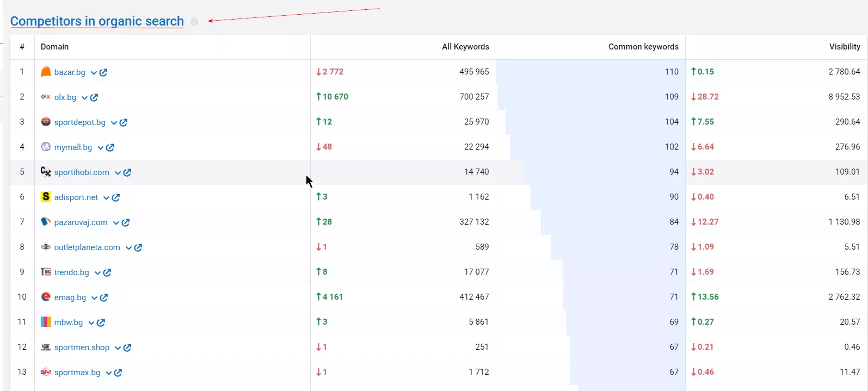Image resolution: width=868 pixels, height=391 pixels.
Task: Click the 700 257 keywords value
Action: tap(474, 97)
